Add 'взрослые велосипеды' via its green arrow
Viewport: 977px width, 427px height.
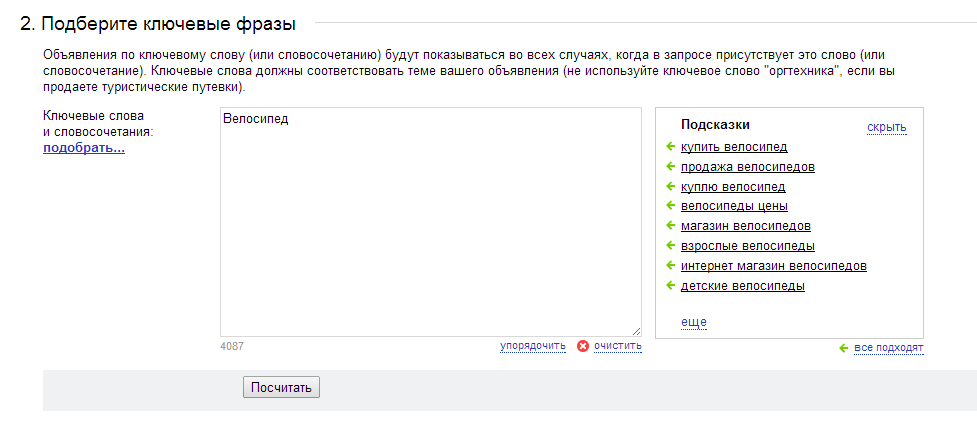pyautogui.click(x=670, y=246)
